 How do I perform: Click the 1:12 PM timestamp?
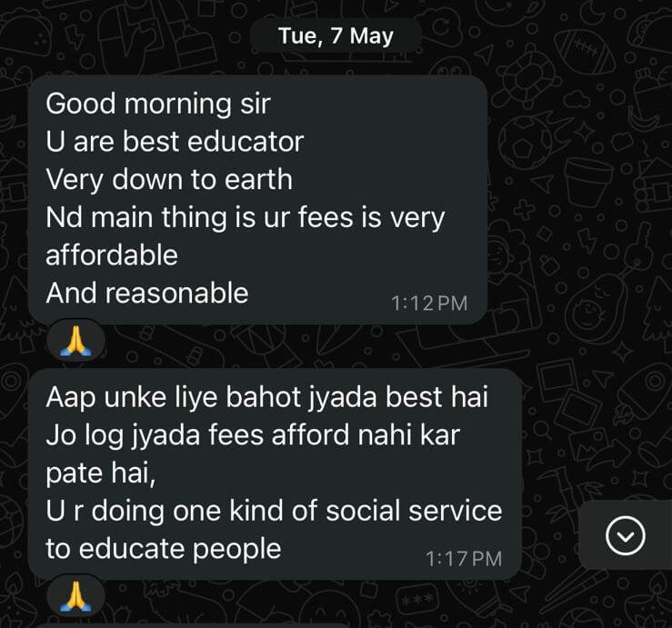coord(429,304)
